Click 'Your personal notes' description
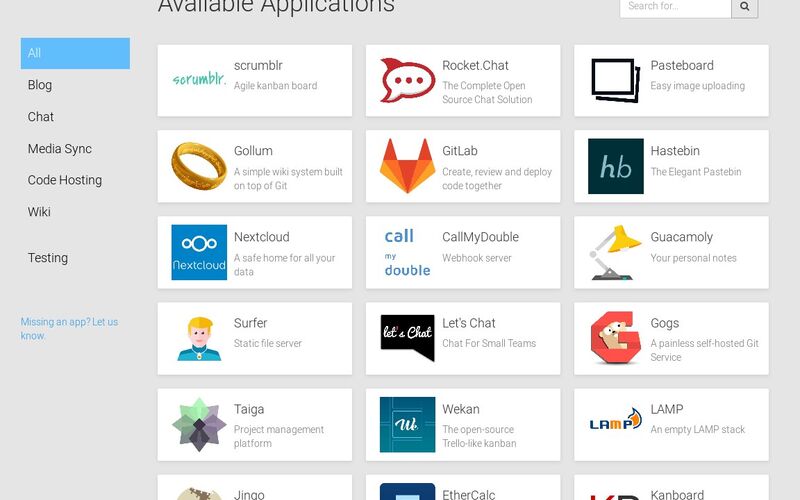Viewport: 800px width, 500px height. coord(693,258)
